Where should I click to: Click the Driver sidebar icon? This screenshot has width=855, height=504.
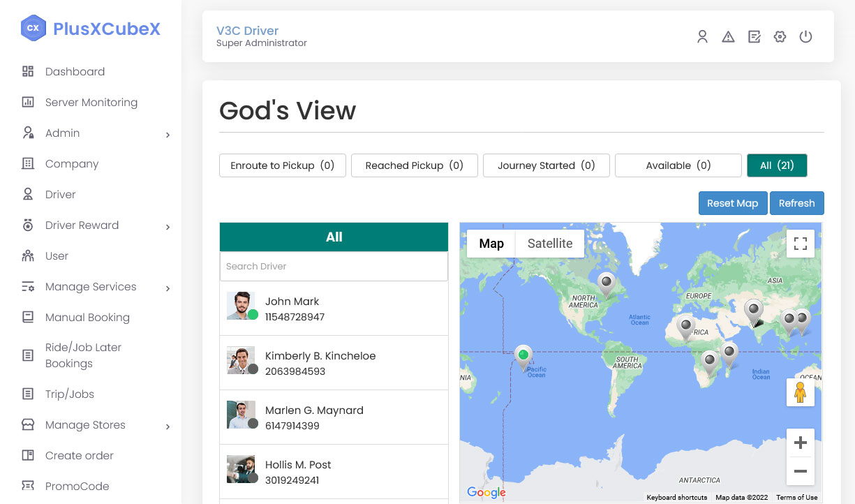[28, 194]
